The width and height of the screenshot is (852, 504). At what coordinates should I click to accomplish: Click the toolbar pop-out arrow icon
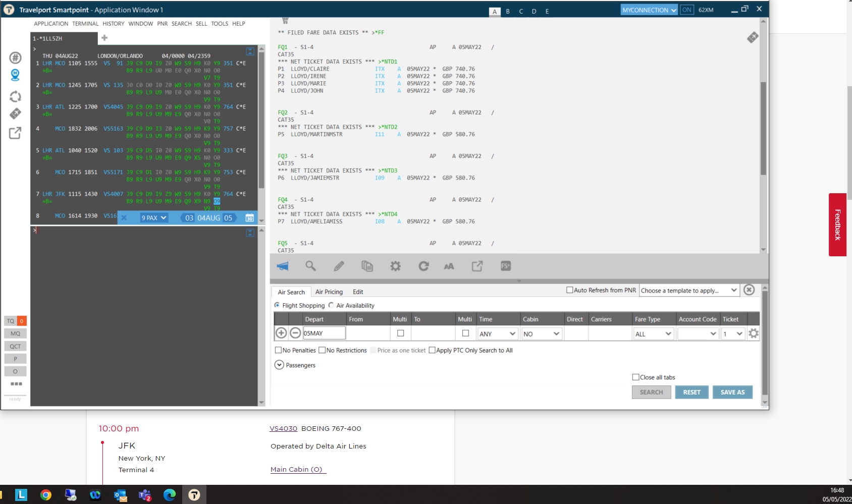click(477, 266)
